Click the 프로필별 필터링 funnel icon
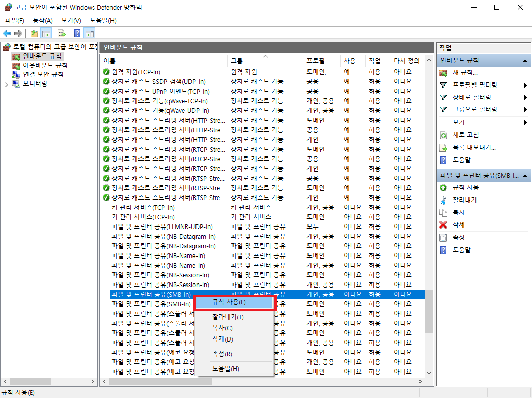Viewport: 532px width, 398px height. tap(443, 85)
